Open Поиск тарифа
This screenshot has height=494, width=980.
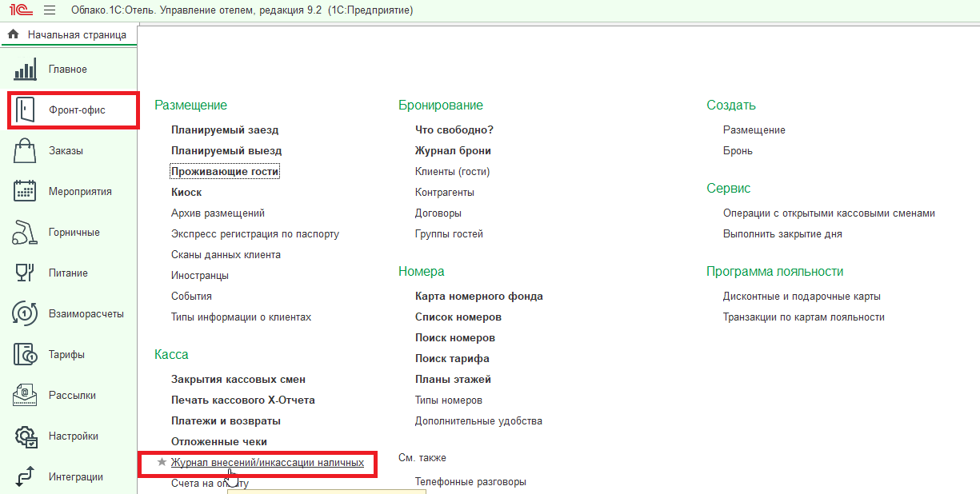(452, 358)
